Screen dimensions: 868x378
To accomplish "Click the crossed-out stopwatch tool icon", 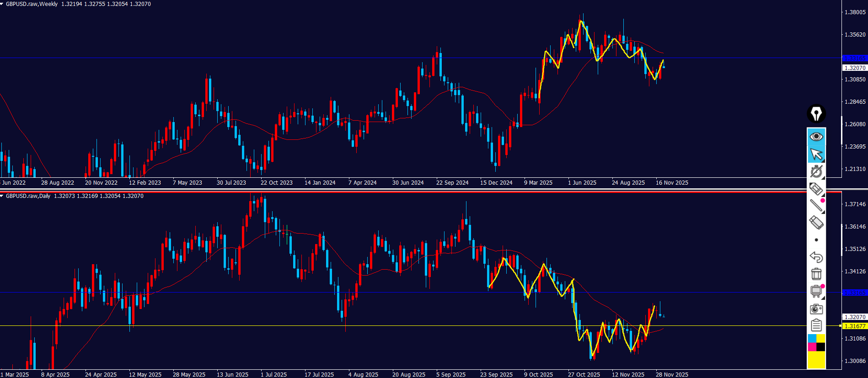I will 816,171.
